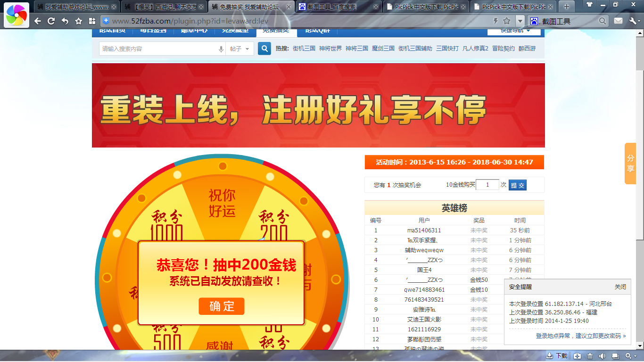644x362 pixels.
Task: Click the browser address bar URL
Action: 190,21
